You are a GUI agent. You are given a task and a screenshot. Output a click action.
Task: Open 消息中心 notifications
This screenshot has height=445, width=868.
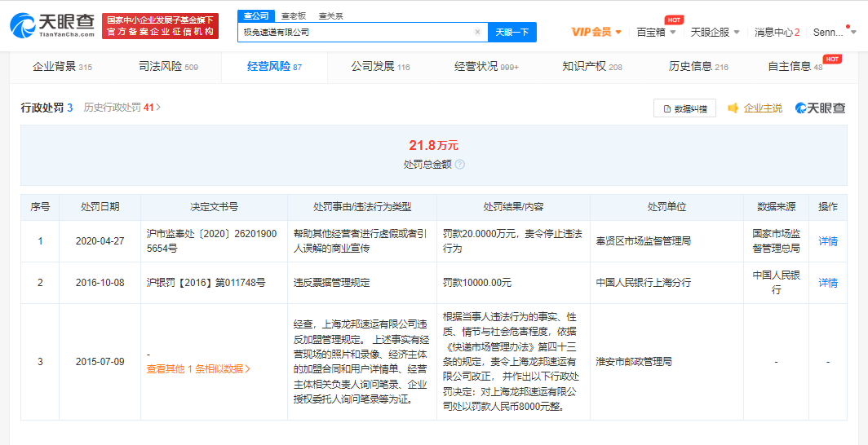coord(777,32)
